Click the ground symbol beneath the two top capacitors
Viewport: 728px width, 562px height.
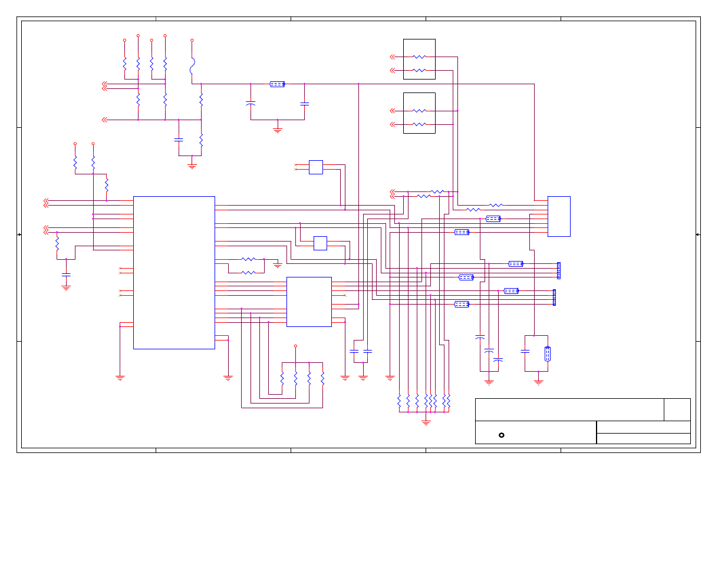point(278,130)
